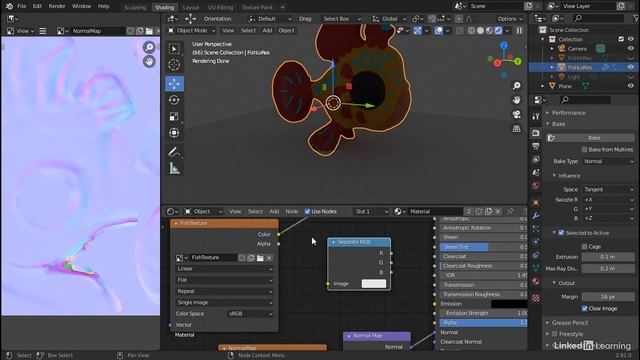Toggle the Clear Image checkbox

(584, 308)
